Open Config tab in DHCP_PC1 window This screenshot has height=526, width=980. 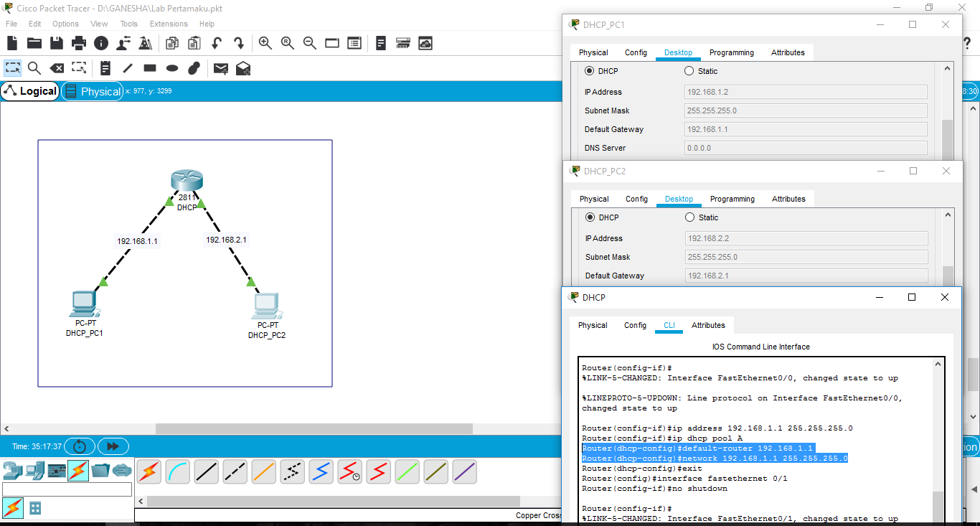point(636,52)
